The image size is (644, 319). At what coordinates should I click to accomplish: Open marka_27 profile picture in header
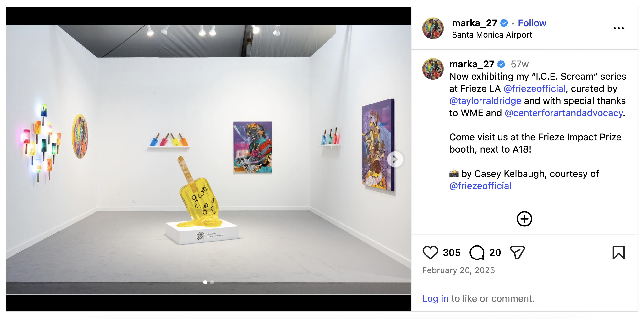433,28
